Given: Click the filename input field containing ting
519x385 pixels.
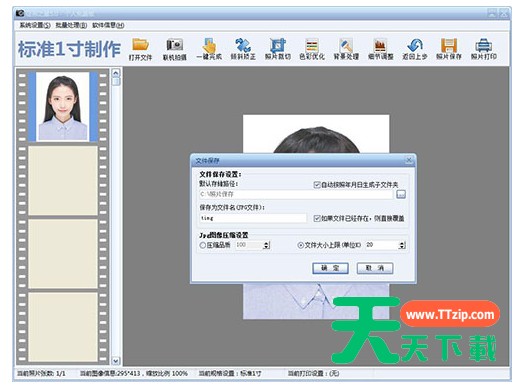Looking at the screenshot, I should (x=253, y=218).
